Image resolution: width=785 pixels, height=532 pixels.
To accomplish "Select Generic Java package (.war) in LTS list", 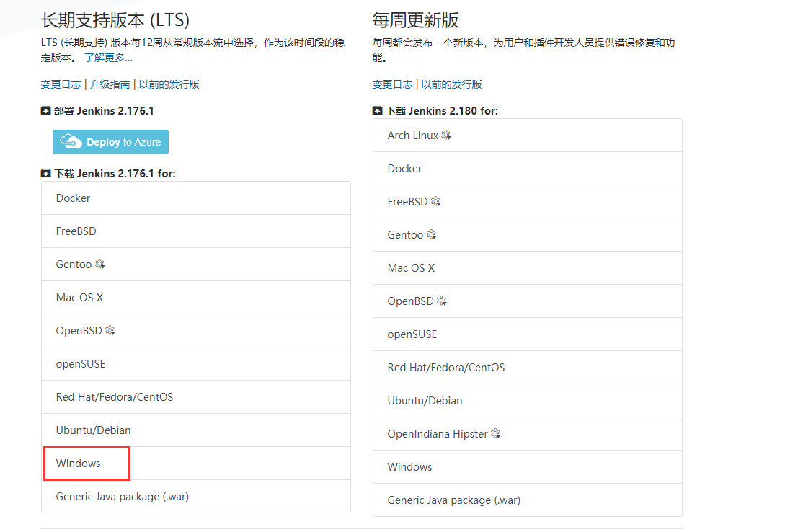I will 196,497.
